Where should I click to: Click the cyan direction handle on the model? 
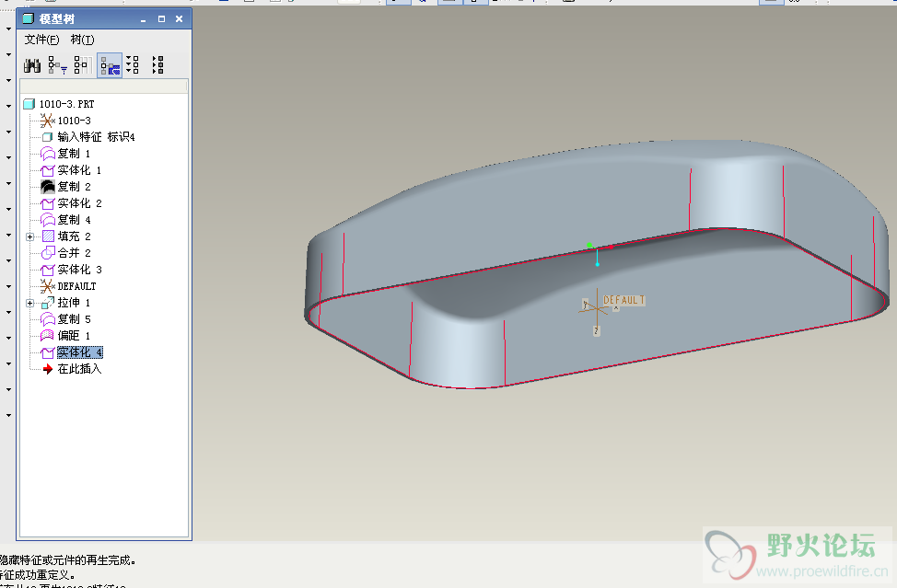coord(598,265)
